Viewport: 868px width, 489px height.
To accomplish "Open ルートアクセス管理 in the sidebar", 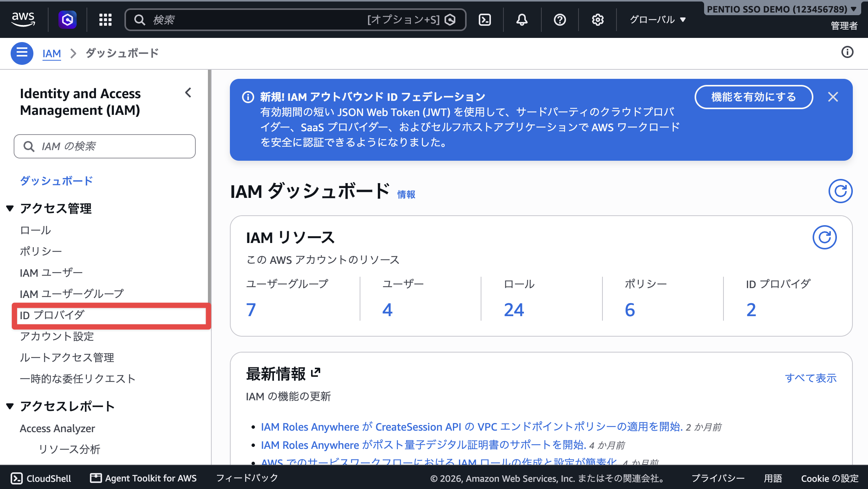I will click(67, 357).
